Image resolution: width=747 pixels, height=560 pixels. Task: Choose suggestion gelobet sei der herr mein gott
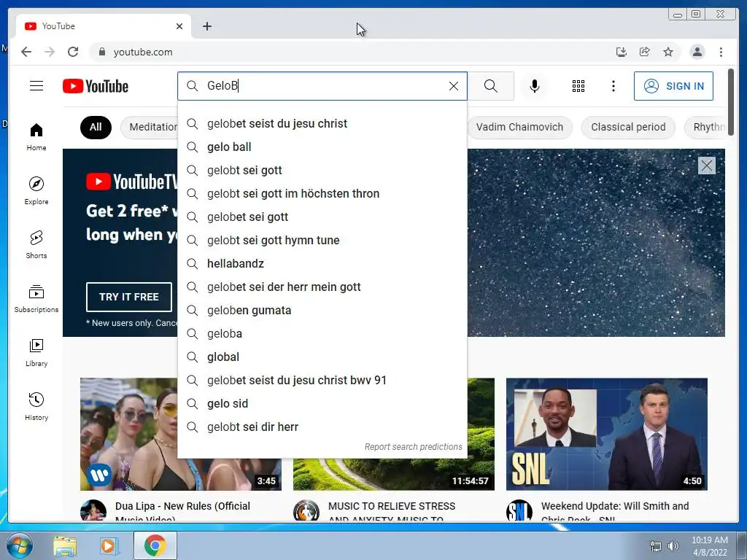322,287
